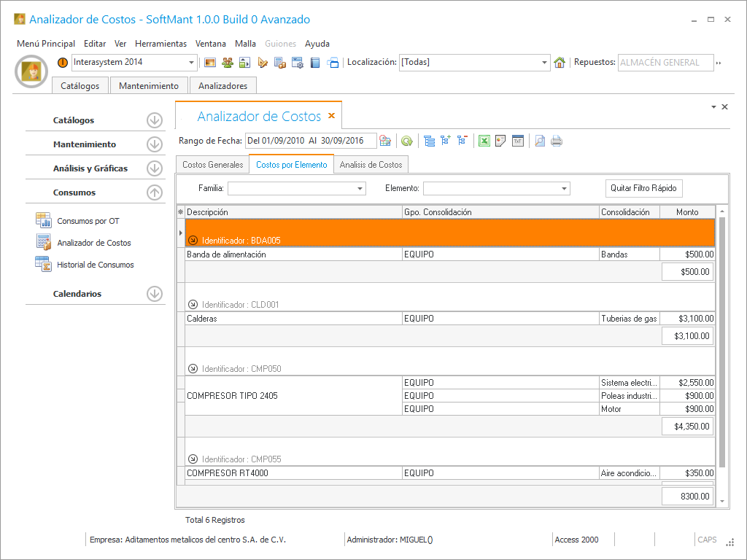
Task: Click the grid vertical scrollbar down arrow
Action: click(x=722, y=502)
